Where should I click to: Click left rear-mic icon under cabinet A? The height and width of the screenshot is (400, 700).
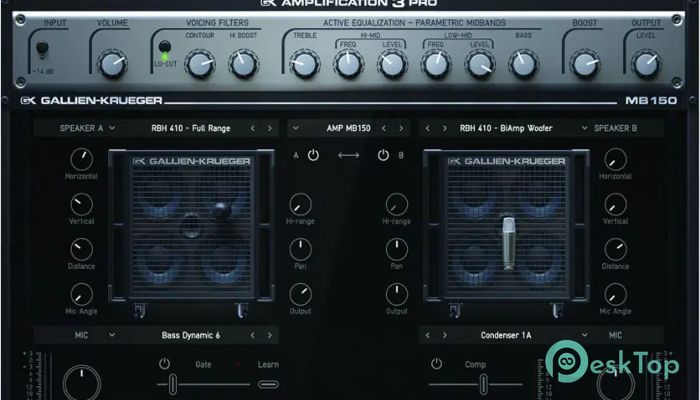[x=141, y=310]
